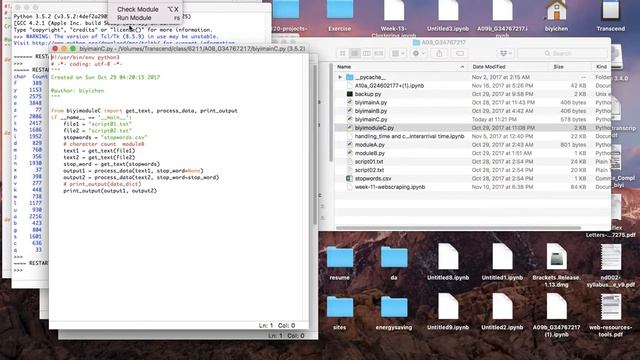Image resolution: width=640 pixels, height=360 pixels.
Task: Select week-11-webscraping.ipynb in Finder
Action: point(390,187)
